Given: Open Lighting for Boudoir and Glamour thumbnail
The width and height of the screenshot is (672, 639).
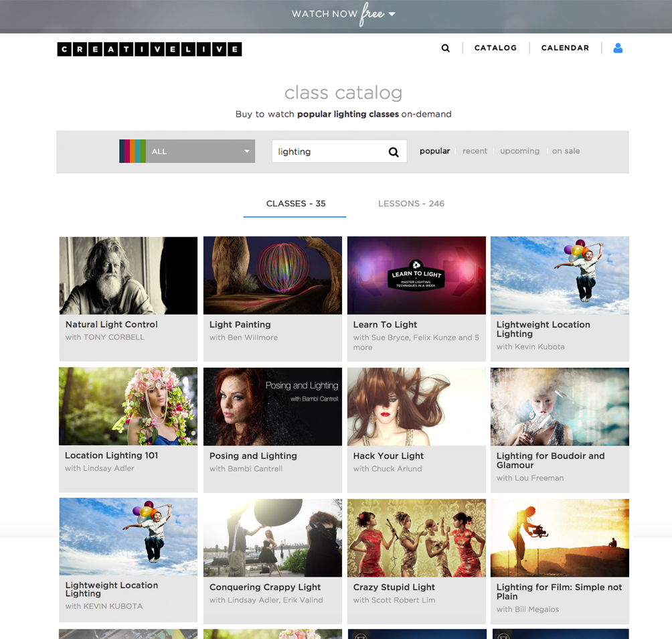Looking at the screenshot, I should 560,407.
